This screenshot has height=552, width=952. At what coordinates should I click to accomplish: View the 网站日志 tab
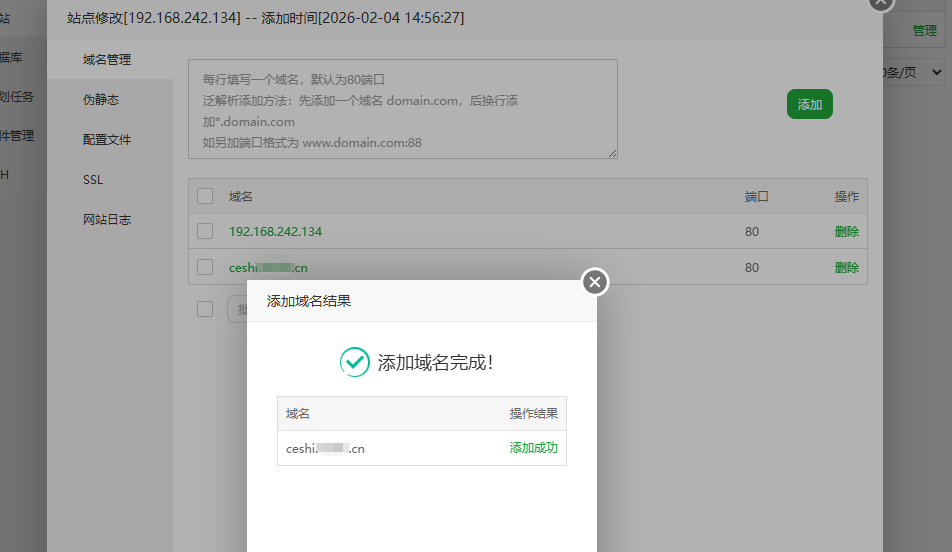pyautogui.click(x=107, y=220)
